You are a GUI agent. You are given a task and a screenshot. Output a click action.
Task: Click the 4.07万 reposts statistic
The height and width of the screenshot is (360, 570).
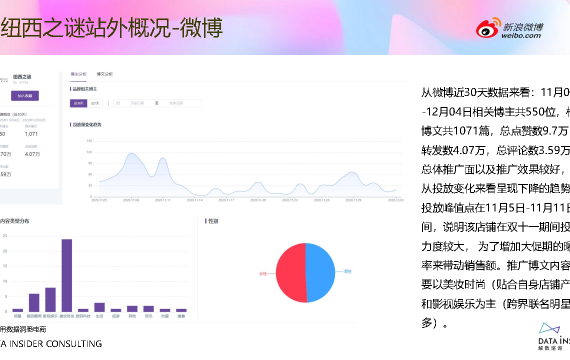click(x=32, y=154)
